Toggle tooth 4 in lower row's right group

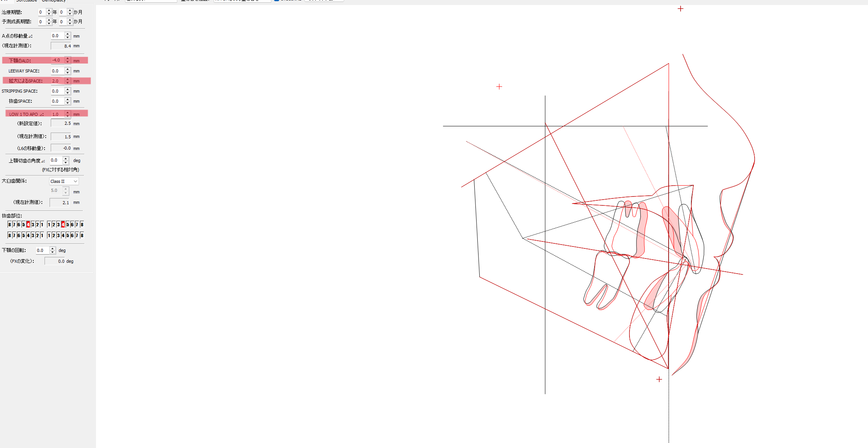point(63,236)
